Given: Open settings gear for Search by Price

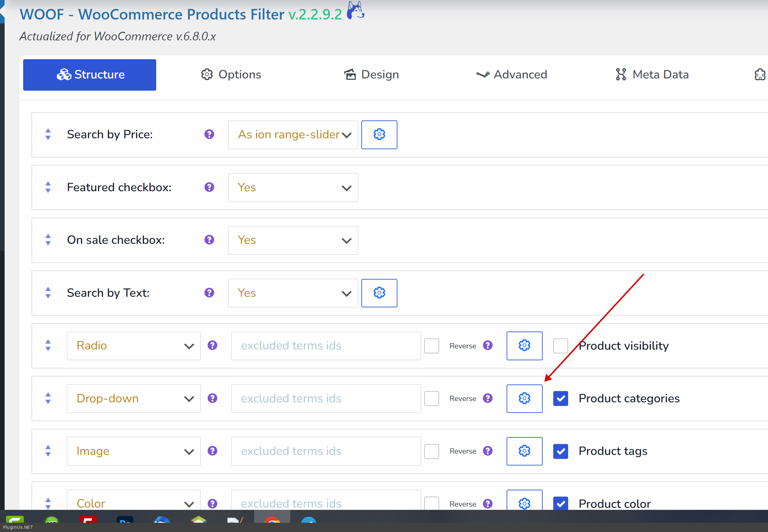Looking at the screenshot, I should tap(379, 135).
